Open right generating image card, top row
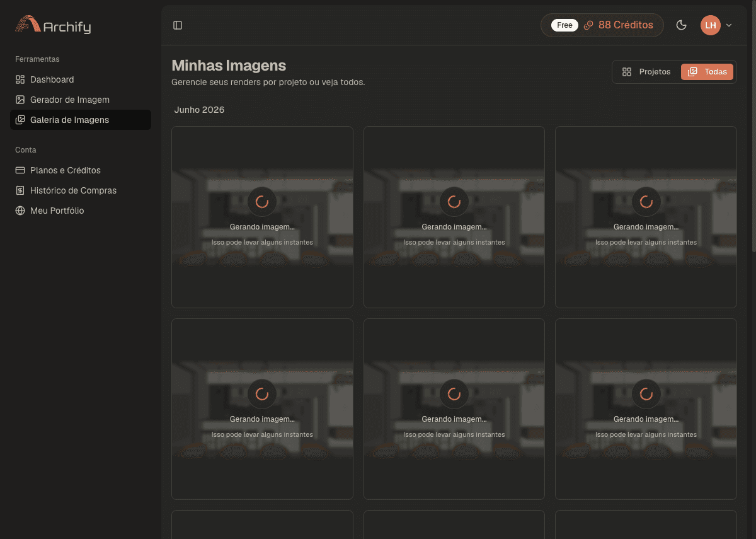The image size is (756, 539). click(646, 217)
